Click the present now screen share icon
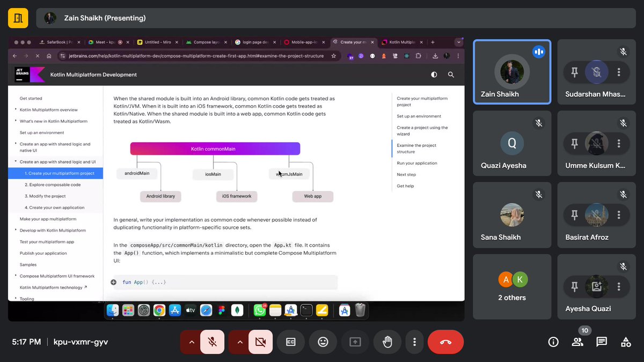This screenshot has width=644, height=362. pyautogui.click(x=355, y=342)
